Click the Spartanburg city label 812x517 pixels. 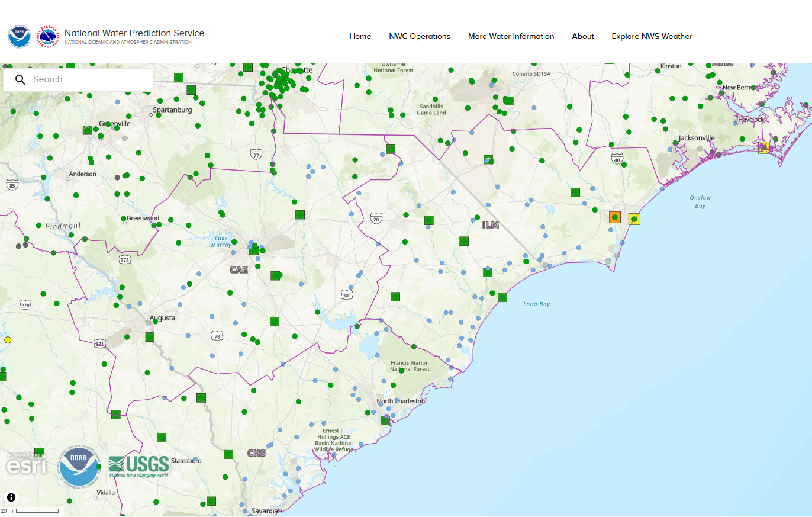[x=172, y=110]
